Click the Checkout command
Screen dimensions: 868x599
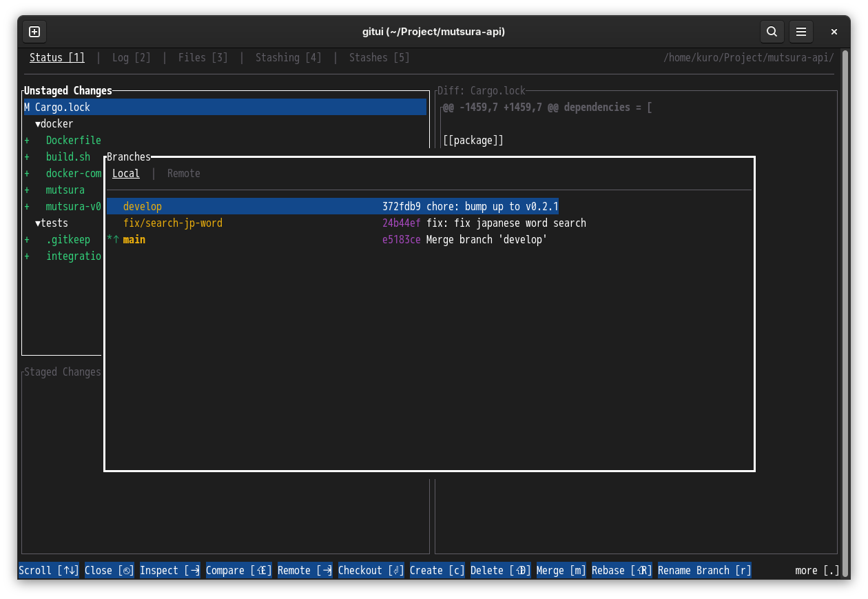tap(371, 571)
